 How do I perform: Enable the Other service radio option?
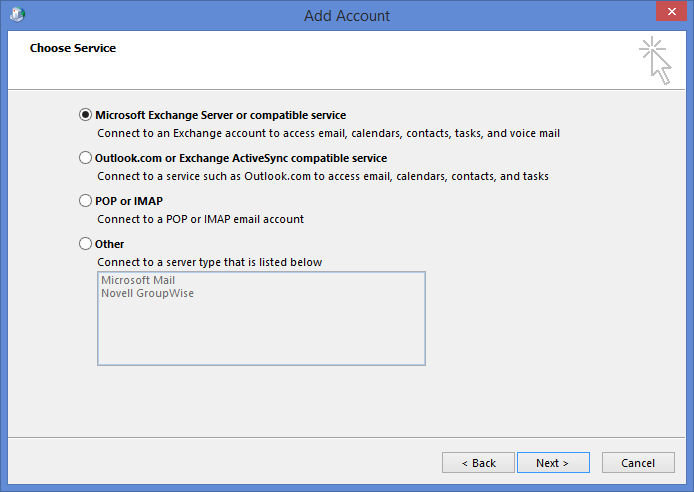(x=85, y=243)
